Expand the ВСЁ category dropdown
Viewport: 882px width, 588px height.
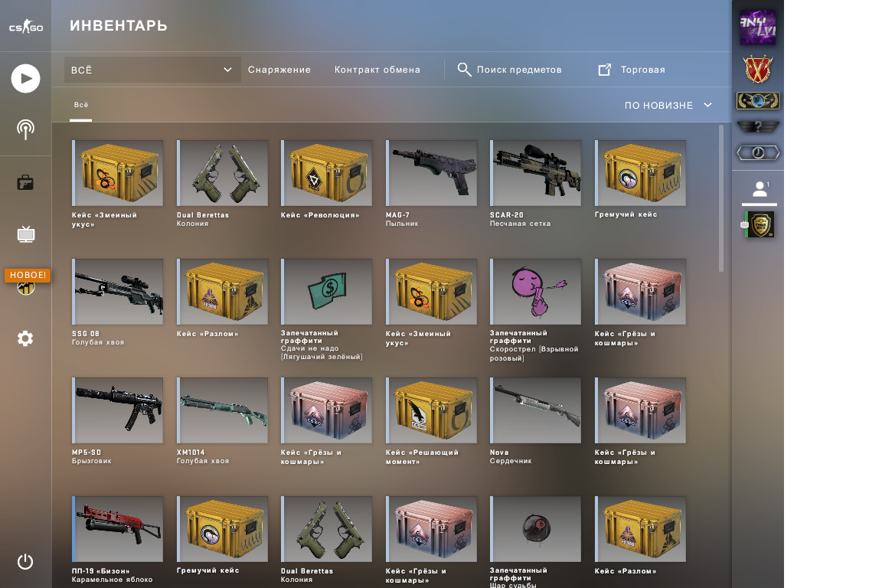[x=152, y=70]
